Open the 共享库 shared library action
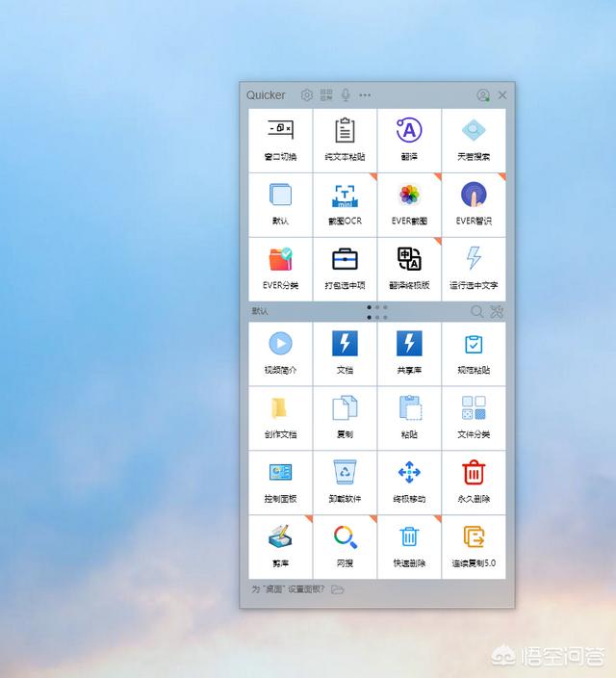The width and height of the screenshot is (616, 678). coord(409,354)
